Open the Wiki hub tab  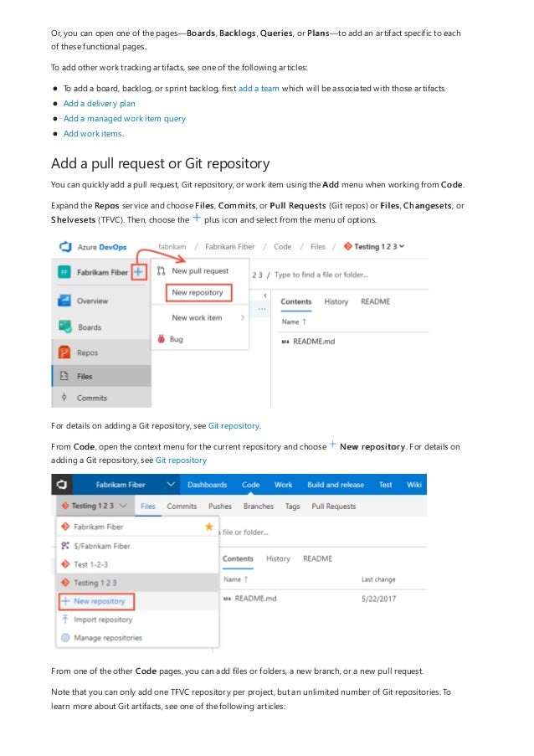414,485
